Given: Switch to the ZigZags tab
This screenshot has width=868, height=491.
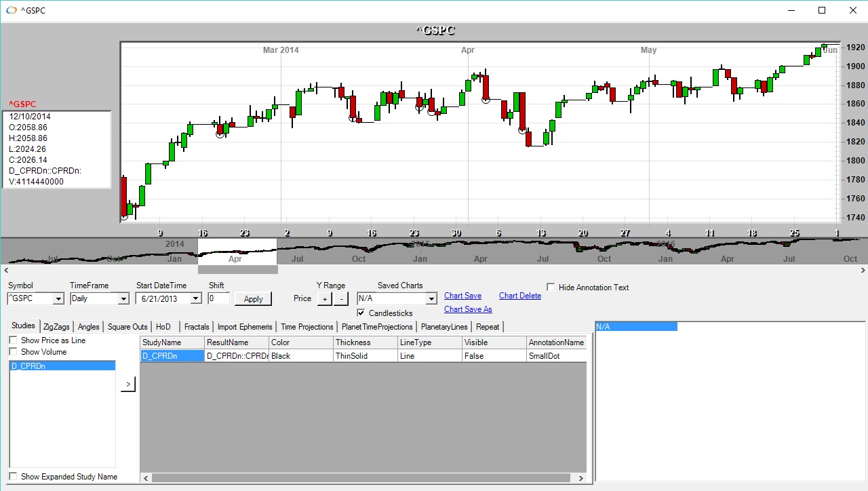Looking at the screenshot, I should point(56,327).
